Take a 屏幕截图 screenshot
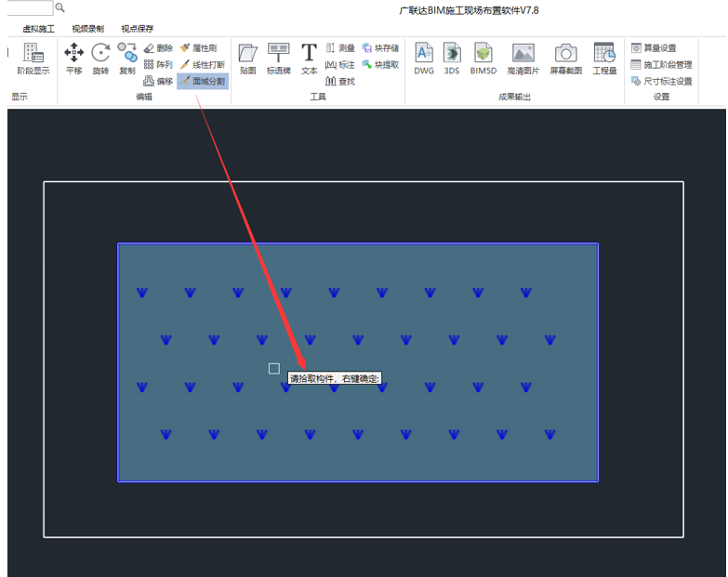The image size is (728, 577). [566, 59]
